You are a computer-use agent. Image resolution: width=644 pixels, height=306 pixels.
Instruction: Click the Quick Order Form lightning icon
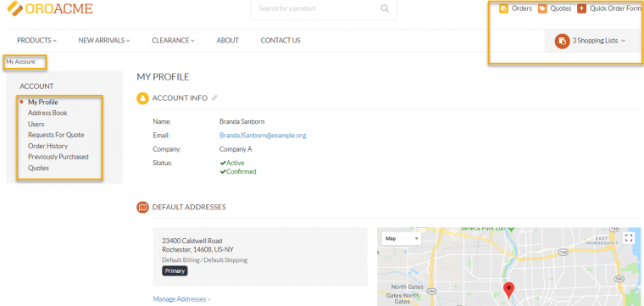click(x=581, y=8)
